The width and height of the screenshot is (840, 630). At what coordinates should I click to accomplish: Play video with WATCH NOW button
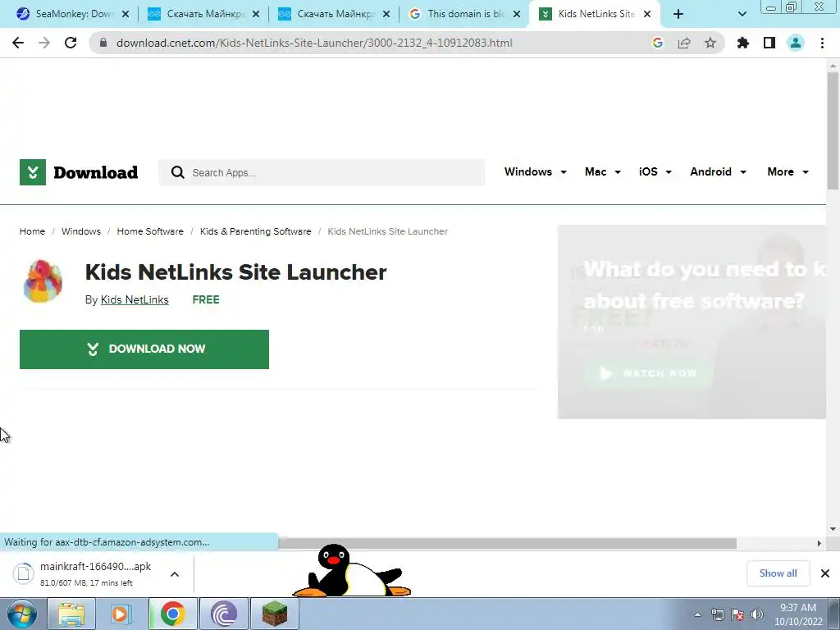[649, 373]
